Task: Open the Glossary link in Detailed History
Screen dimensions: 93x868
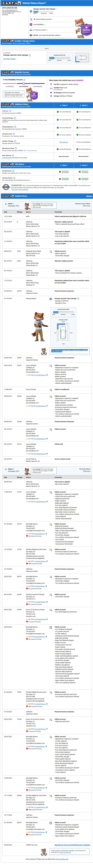Action: [x=89, y=196]
